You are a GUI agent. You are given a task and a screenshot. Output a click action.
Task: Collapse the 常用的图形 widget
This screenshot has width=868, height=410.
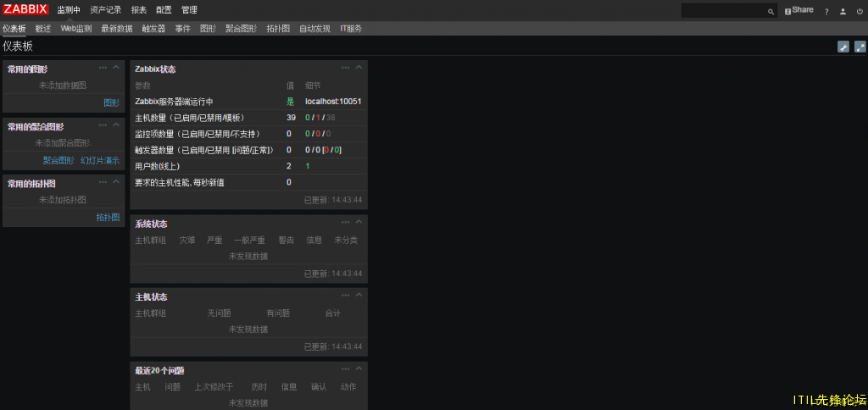[x=116, y=68]
